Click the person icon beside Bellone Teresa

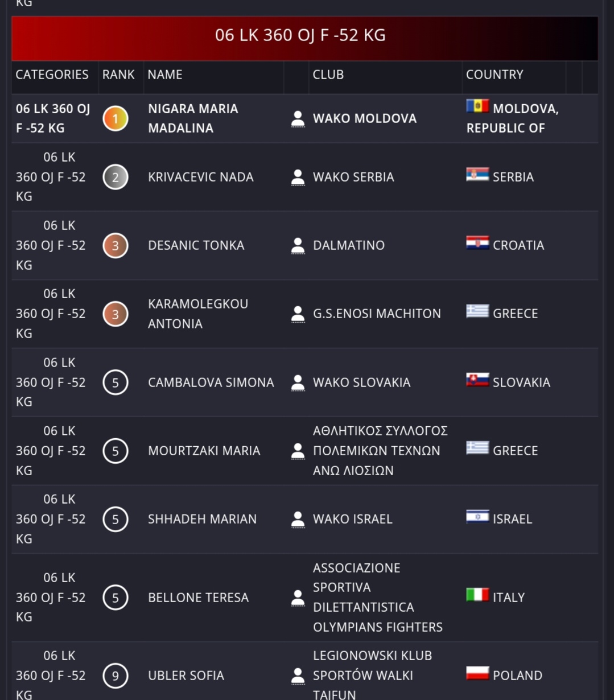[297, 598]
